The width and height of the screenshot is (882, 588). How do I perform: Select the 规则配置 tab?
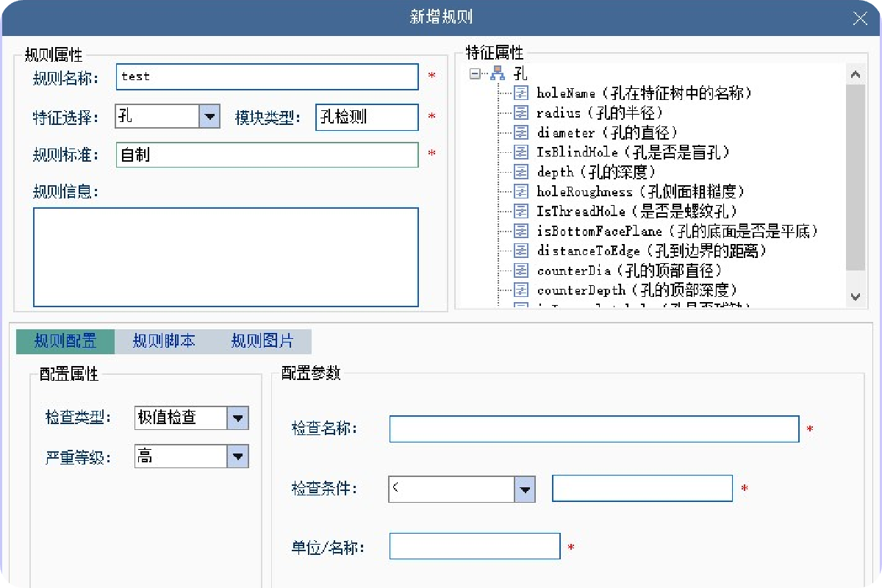(65, 341)
